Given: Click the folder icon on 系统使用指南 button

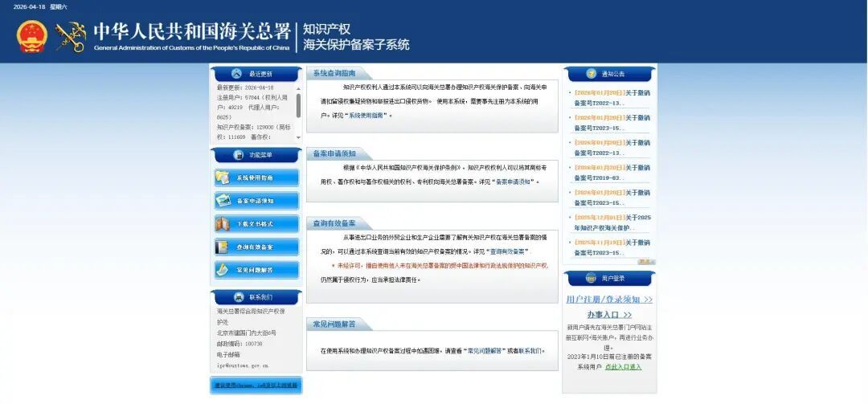Looking at the screenshot, I should click(223, 178).
